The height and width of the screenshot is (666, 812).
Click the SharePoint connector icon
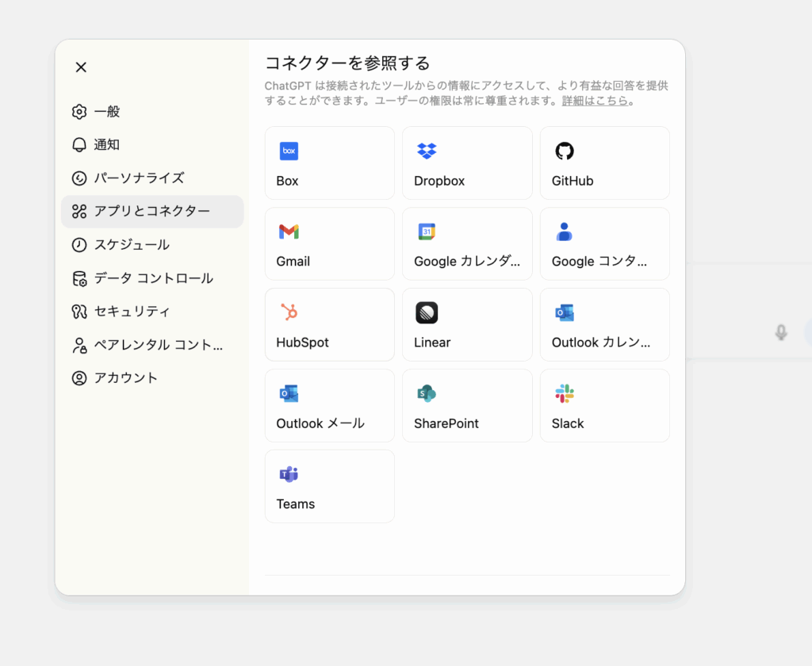click(x=427, y=393)
